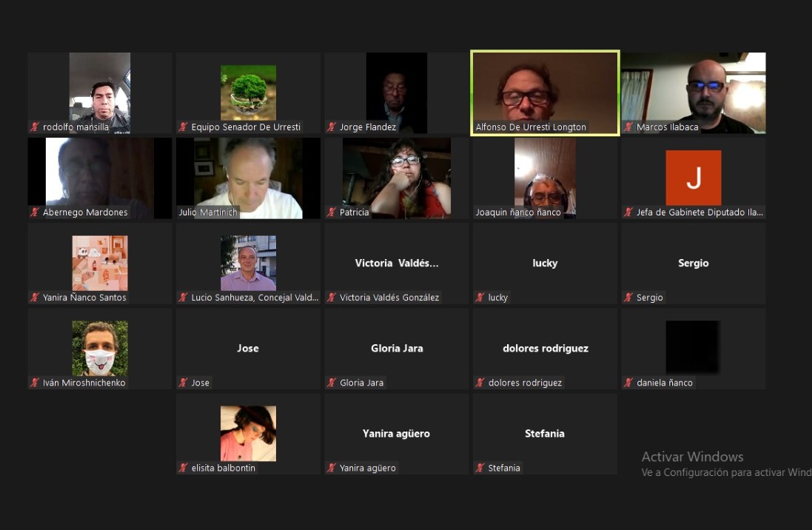Click the Victoria Valdés González name label
The height and width of the screenshot is (530, 812).
(389, 298)
